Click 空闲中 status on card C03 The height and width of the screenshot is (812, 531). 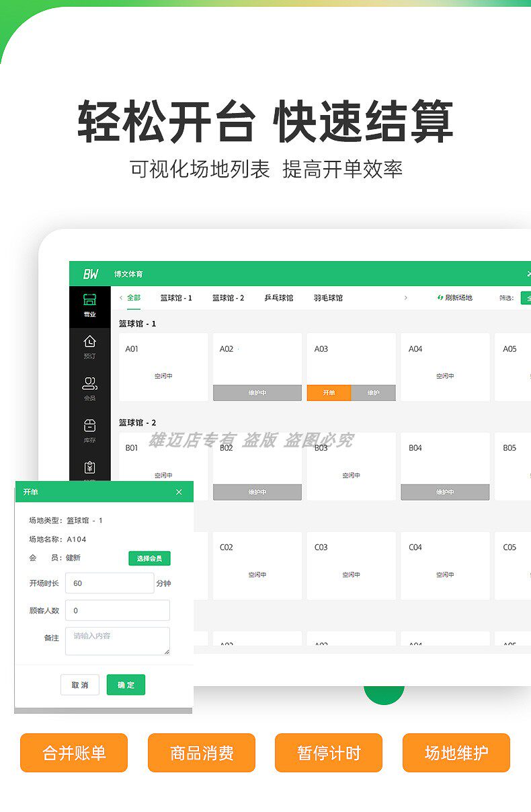click(351, 575)
